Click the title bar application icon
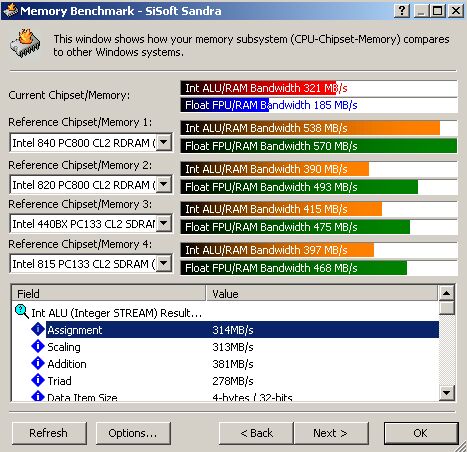 pyautogui.click(x=10, y=10)
